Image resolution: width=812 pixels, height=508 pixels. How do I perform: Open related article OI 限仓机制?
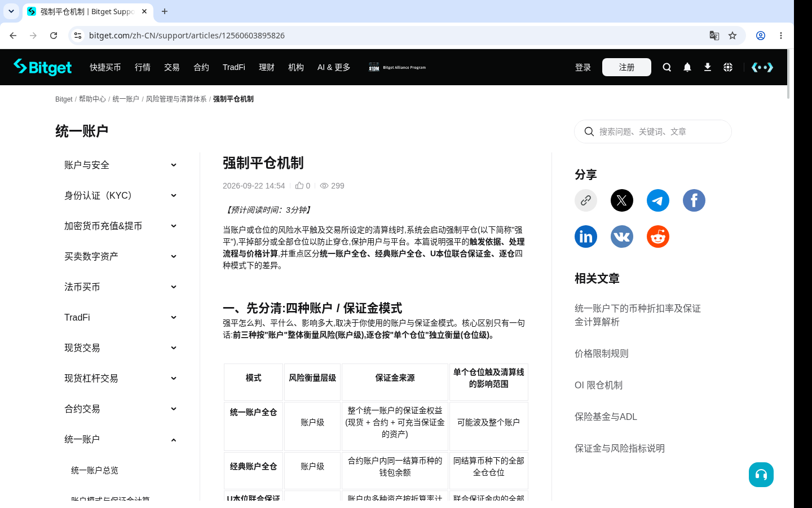(x=598, y=385)
